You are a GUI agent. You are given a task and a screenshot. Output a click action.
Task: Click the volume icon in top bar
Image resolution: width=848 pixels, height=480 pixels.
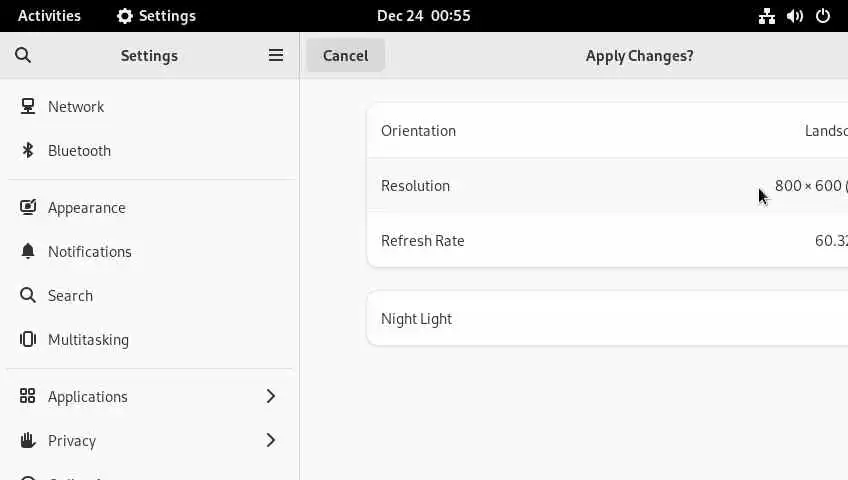coord(795,16)
